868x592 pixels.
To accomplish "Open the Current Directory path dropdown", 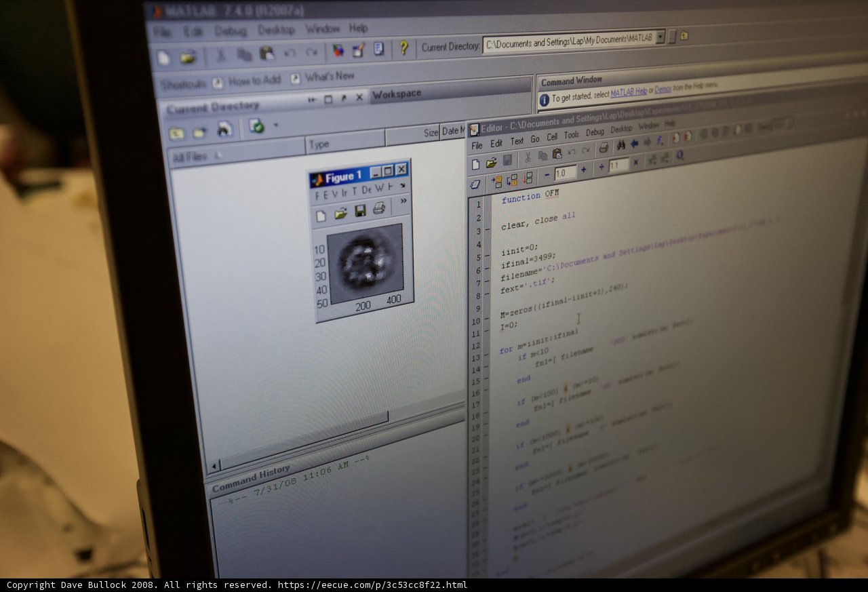I will 660,37.
